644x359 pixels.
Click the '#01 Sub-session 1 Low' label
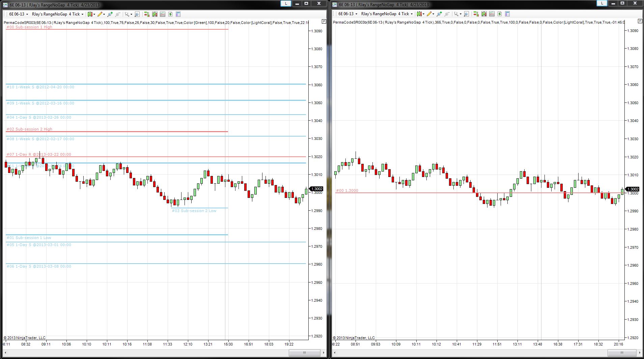click(x=29, y=238)
